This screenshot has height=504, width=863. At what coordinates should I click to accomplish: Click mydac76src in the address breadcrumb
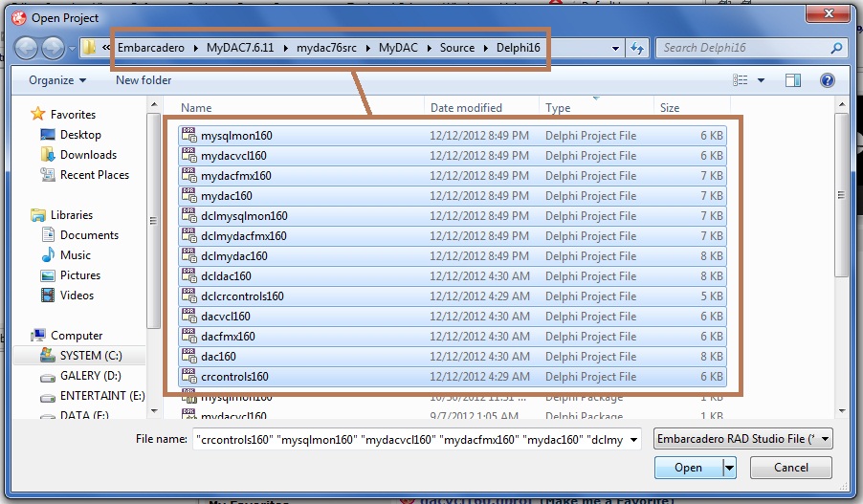point(326,48)
